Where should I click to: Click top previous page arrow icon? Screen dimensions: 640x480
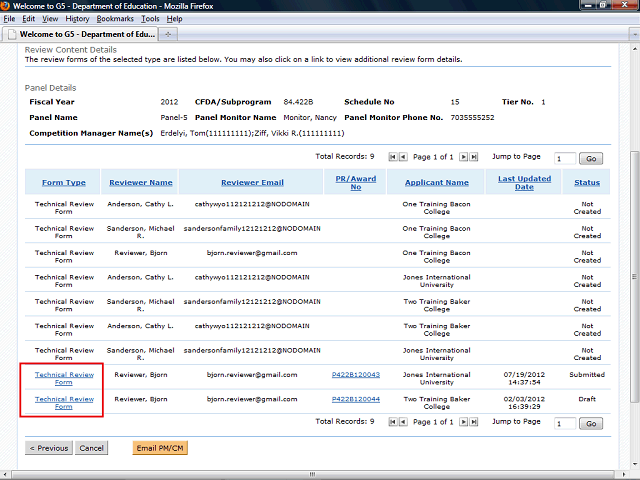404,157
